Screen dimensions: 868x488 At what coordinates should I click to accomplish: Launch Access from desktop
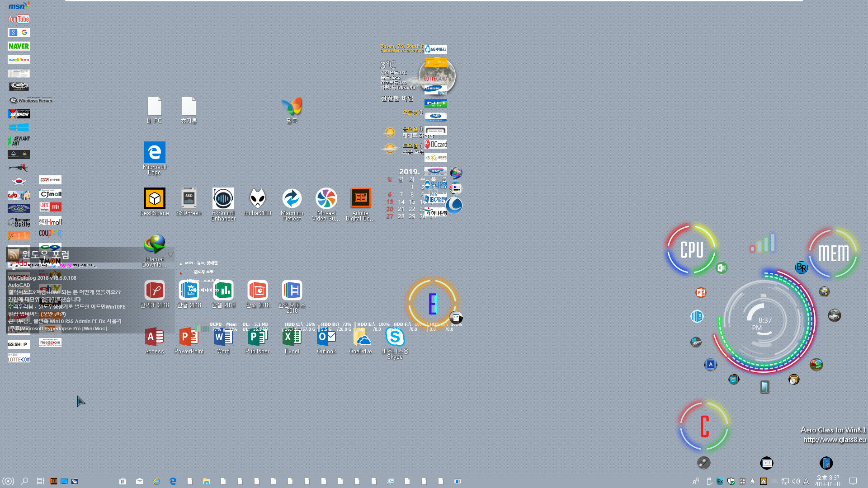(x=155, y=341)
